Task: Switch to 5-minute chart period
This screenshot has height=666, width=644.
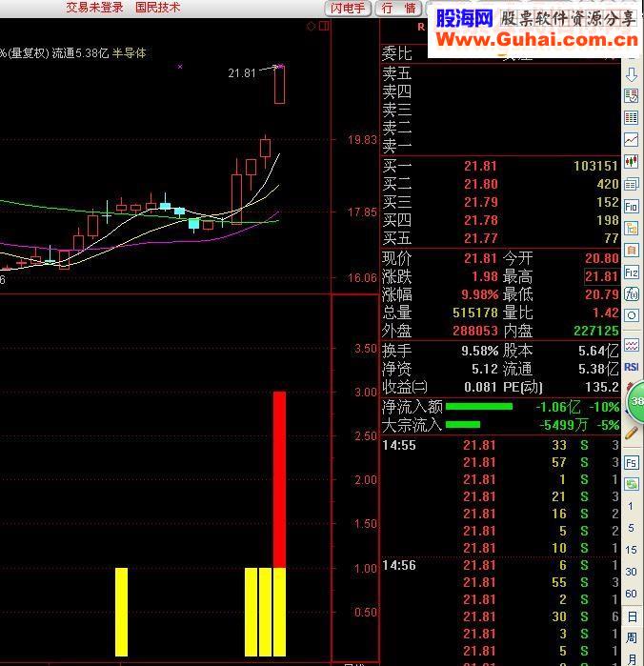Action: click(631, 528)
